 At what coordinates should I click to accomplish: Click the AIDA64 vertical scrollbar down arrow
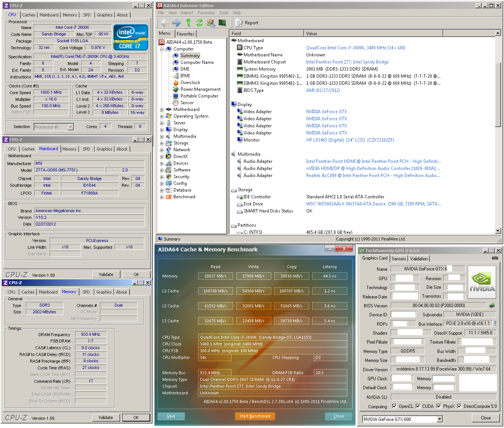pyautogui.click(x=498, y=231)
